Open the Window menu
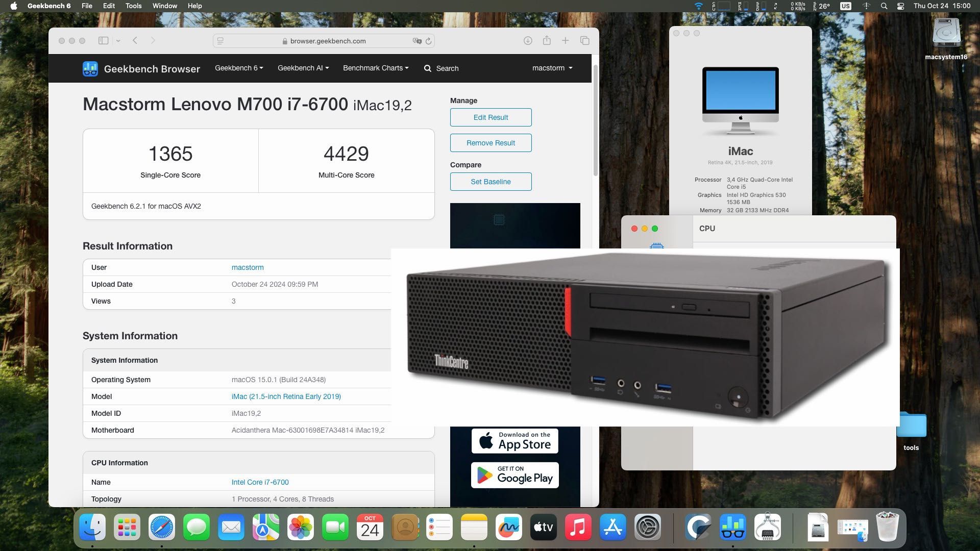This screenshot has height=551, width=980. (164, 6)
